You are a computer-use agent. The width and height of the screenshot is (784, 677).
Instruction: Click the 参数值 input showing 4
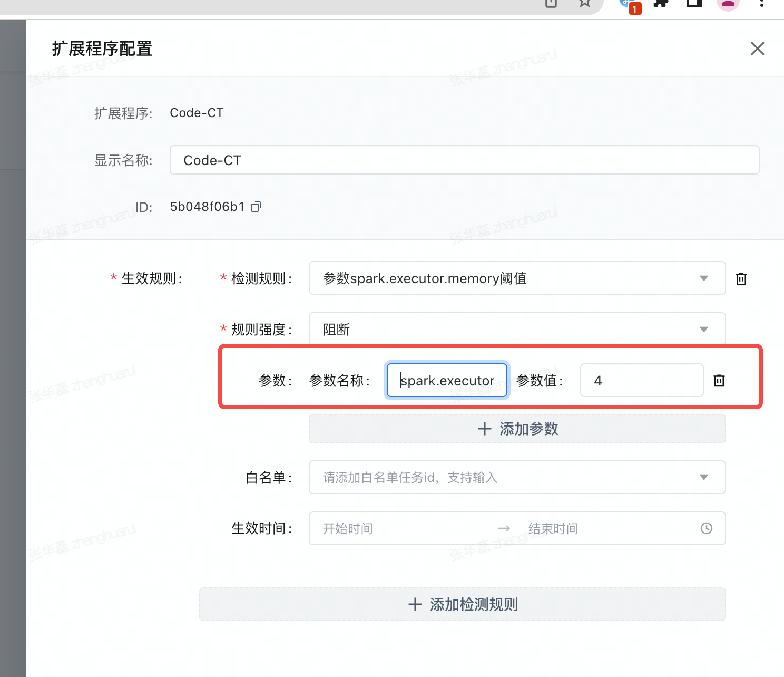coord(641,380)
